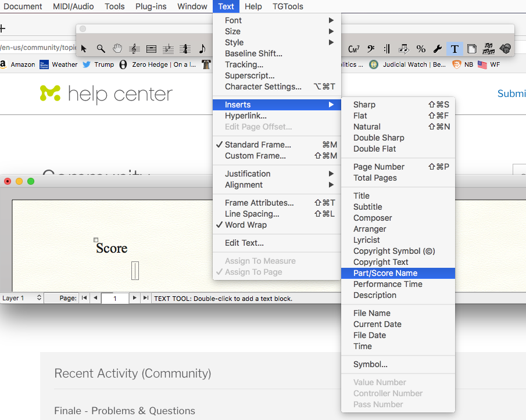Select the Selection arrow tool
Viewport: 526px width, 420px height.
(84, 49)
